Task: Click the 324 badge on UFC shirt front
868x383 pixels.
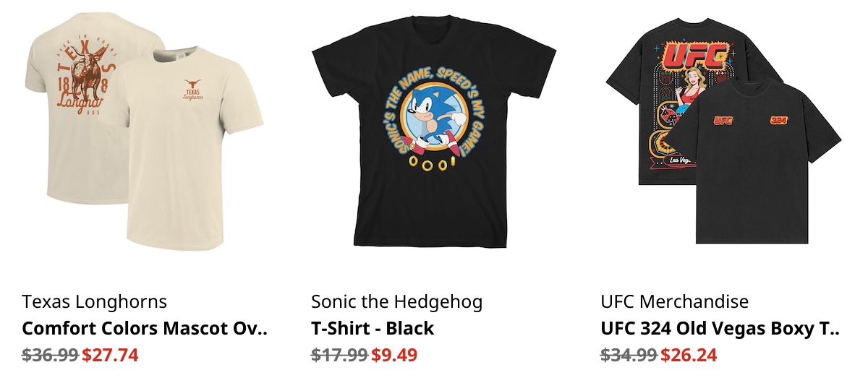Action: 778,121
